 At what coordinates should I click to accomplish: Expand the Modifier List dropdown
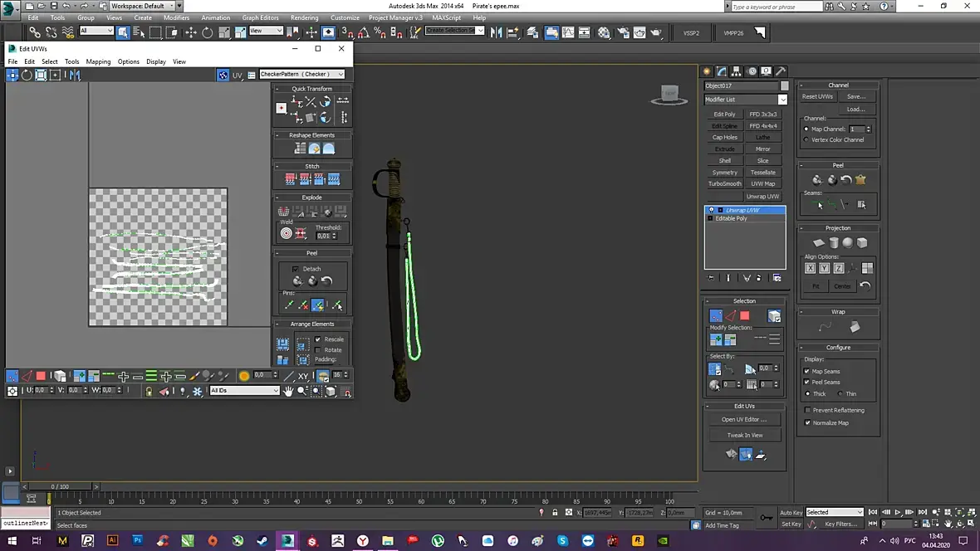(x=782, y=100)
